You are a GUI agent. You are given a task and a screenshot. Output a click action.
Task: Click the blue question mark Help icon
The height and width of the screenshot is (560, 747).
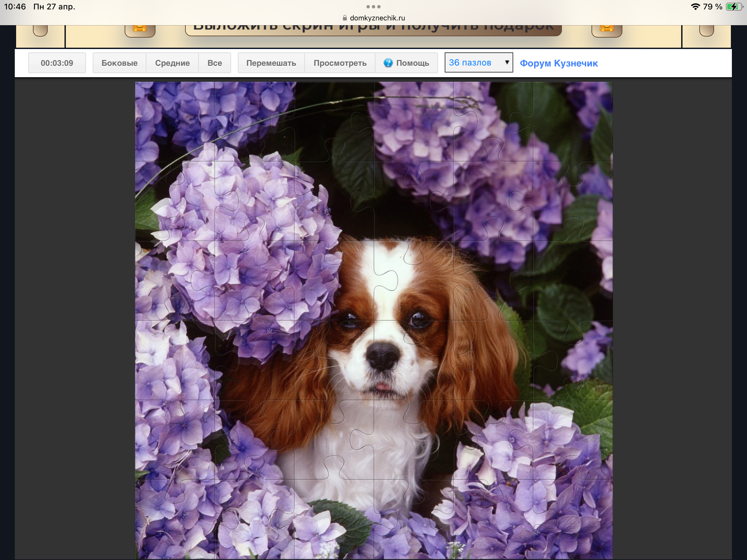click(388, 63)
